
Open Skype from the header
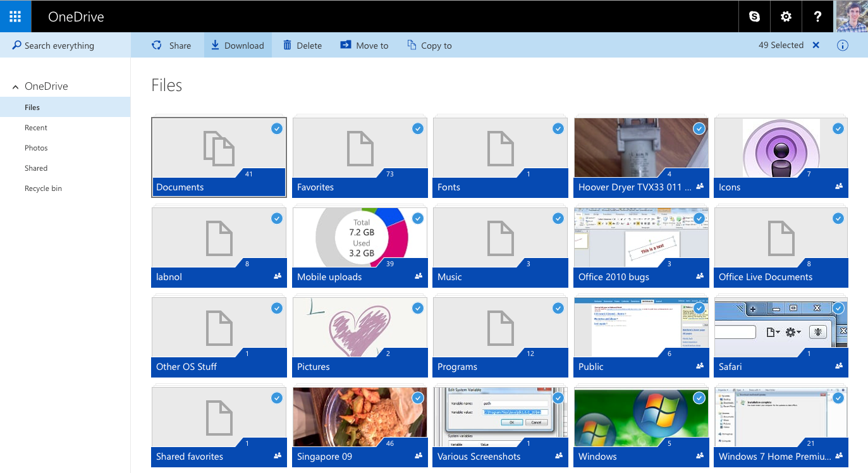(754, 16)
